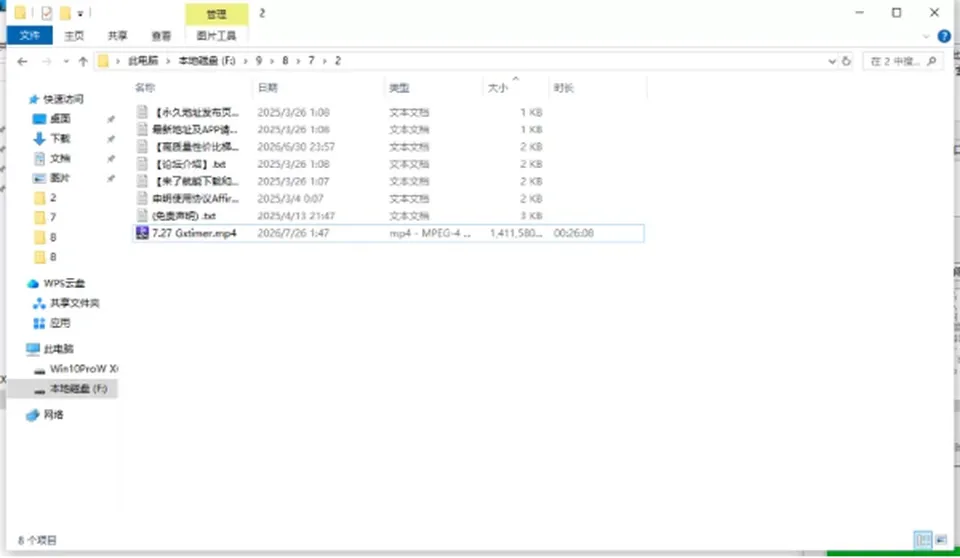Expand the chevron after 此电脑 in address bar
This screenshot has width=960, height=558.
[x=168, y=61]
